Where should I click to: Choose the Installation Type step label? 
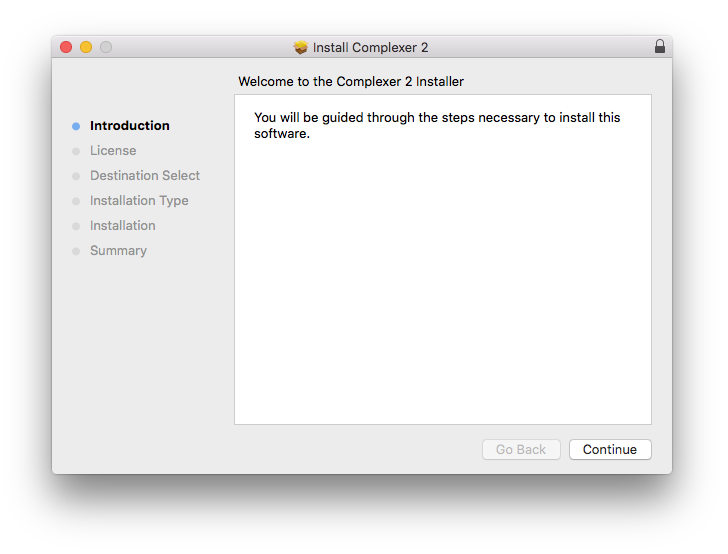point(139,201)
